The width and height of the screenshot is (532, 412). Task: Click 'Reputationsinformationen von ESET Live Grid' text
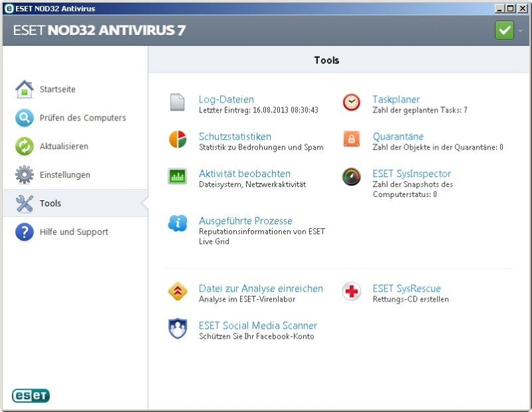click(x=262, y=236)
